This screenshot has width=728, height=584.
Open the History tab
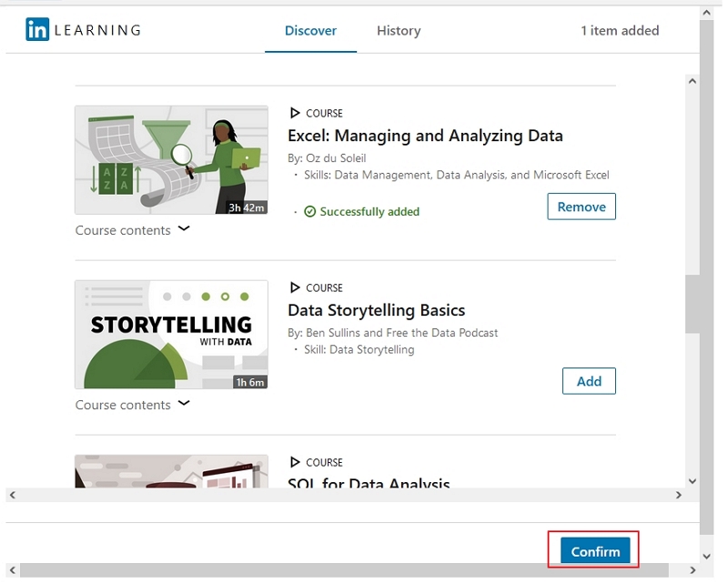tap(399, 31)
